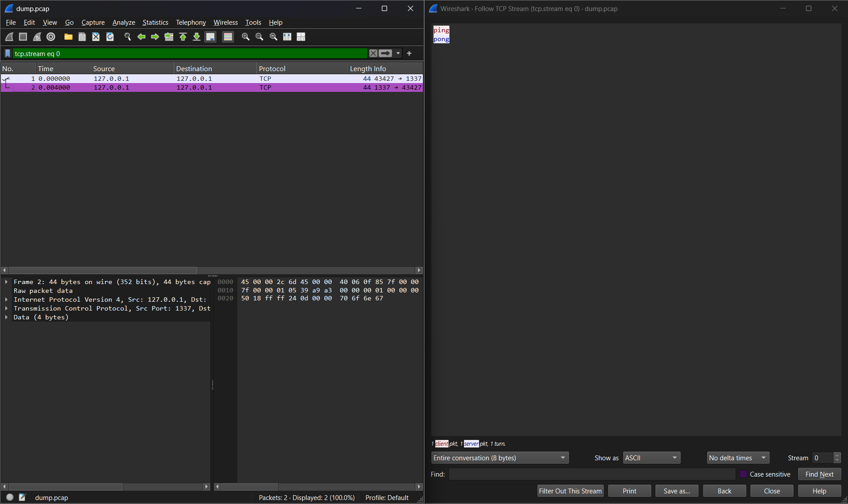Click the packet details horizontal scrollbar
848x504 pixels.
click(x=106, y=487)
